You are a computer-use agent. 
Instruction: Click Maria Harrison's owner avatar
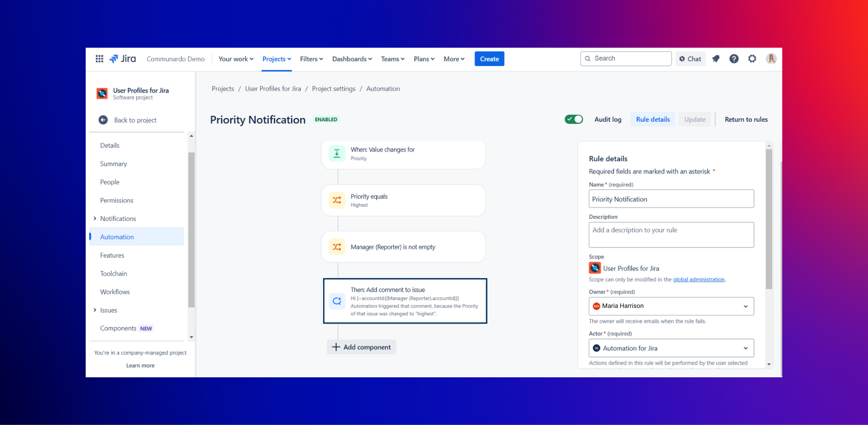(x=596, y=306)
